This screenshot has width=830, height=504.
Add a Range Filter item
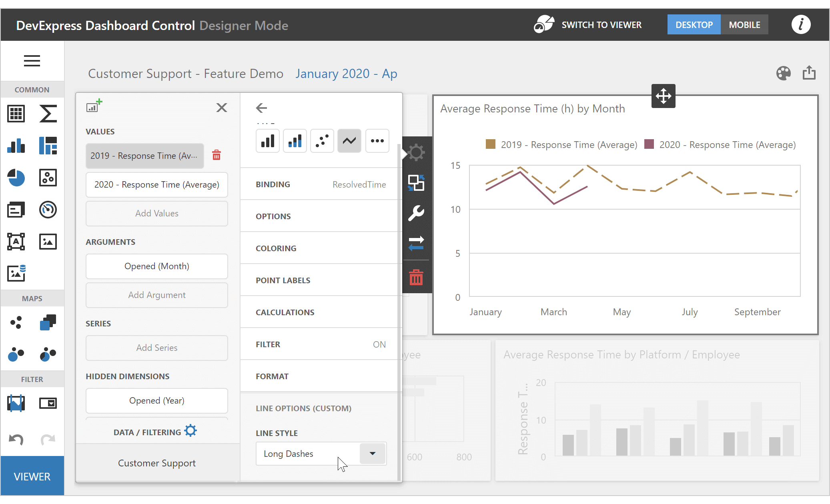coord(16,403)
